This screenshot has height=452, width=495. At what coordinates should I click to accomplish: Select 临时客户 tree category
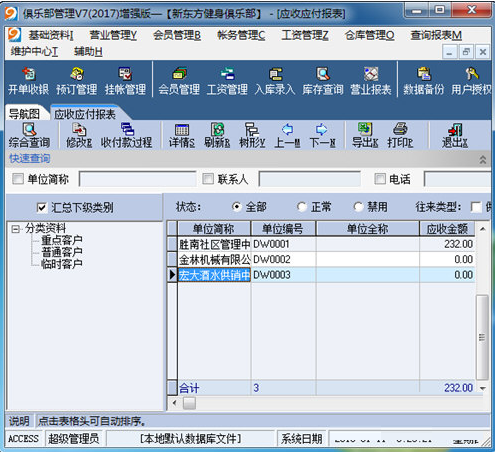coord(62,264)
